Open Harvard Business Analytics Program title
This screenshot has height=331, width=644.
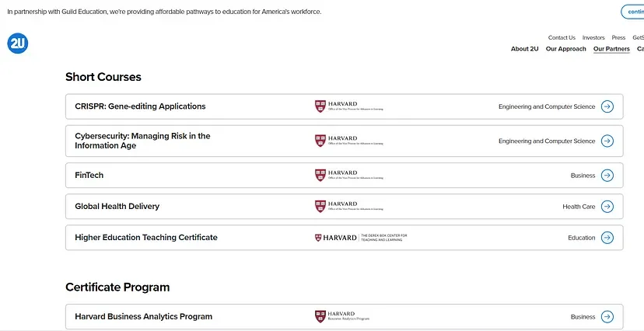click(x=143, y=317)
